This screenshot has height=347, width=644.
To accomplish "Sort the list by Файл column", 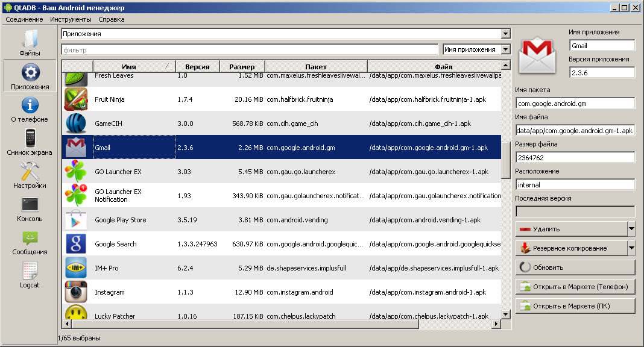I will click(435, 66).
